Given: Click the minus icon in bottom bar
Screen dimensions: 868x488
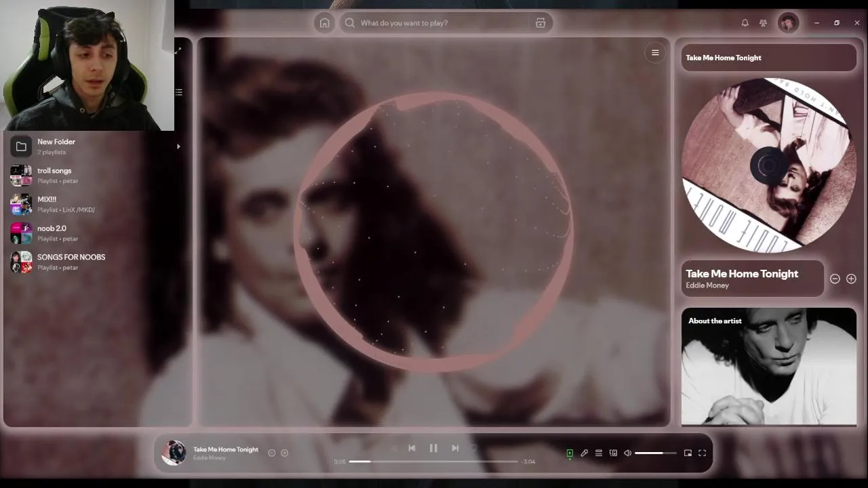Looking at the screenshot, I should (272, 453).
